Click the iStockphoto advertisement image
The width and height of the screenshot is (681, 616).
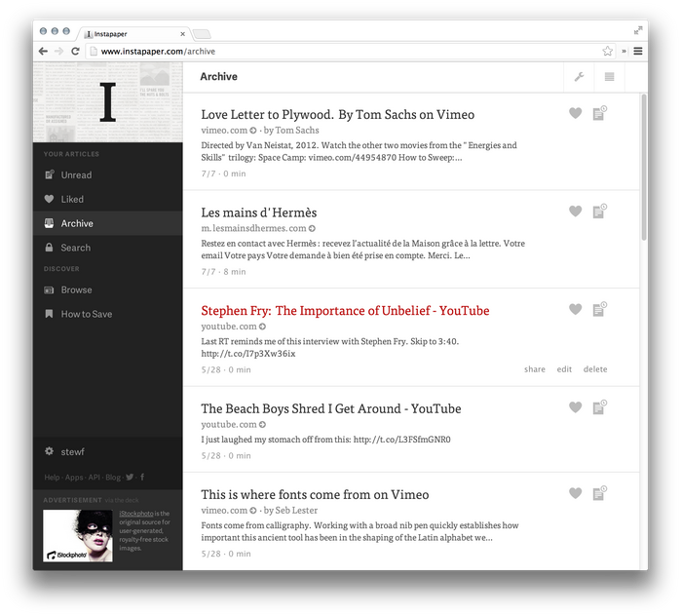[x=78, y=536]
